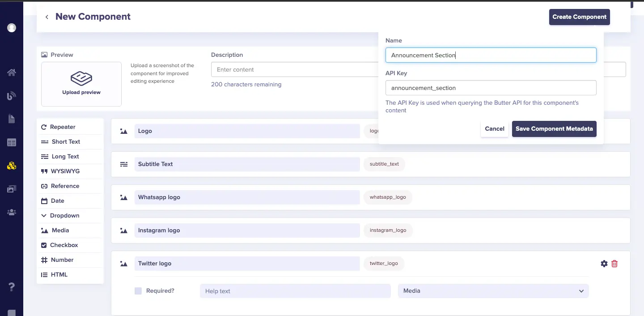Screen dimensions: 644x316
Task: Open the Twitter logo field settings gear
Action: coord(604,264)
